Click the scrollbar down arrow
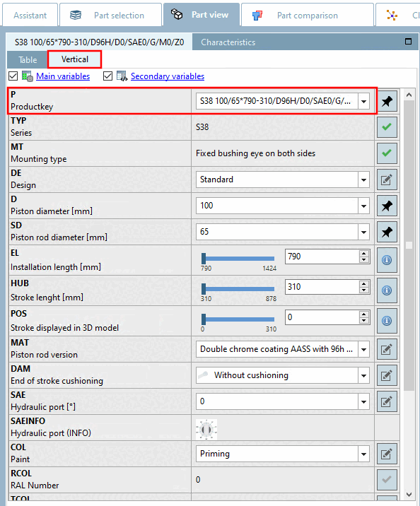This screenshot has width=420, height=506. (409, 495)
